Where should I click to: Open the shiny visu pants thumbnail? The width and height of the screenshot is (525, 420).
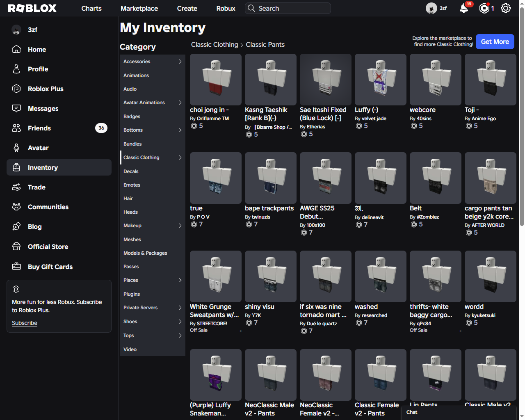(271, 276)
